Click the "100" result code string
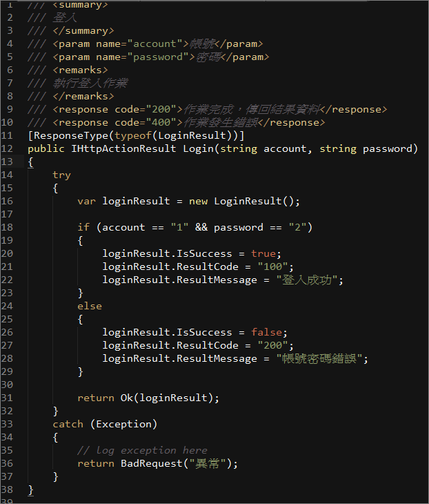Image resolution: width=429 pixels, height=504 pixels. pyautogui.click(x=272, y=266)
